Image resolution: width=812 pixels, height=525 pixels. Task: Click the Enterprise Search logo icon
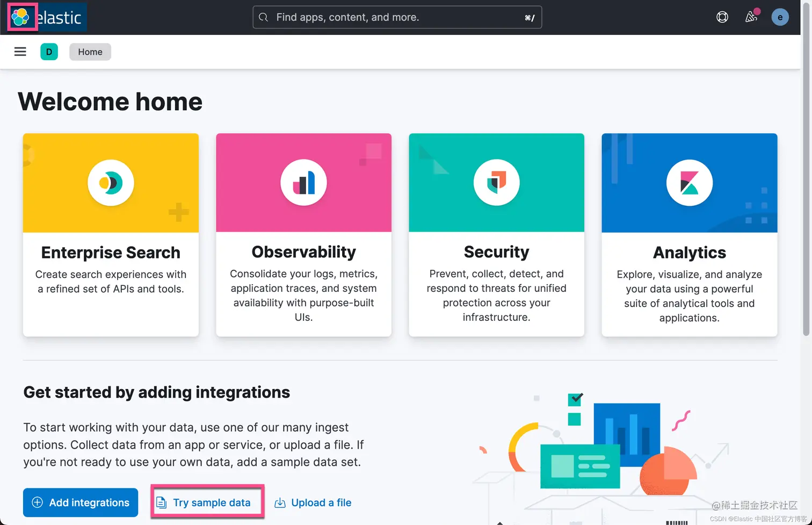[x=111, y=183]
